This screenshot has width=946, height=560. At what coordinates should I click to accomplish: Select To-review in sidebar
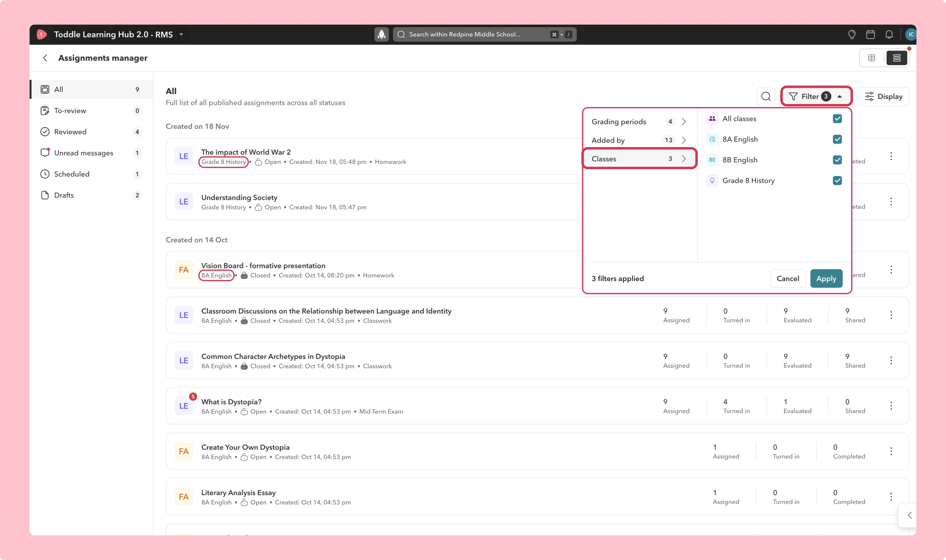pyautogui.click(x=91, y=111)
